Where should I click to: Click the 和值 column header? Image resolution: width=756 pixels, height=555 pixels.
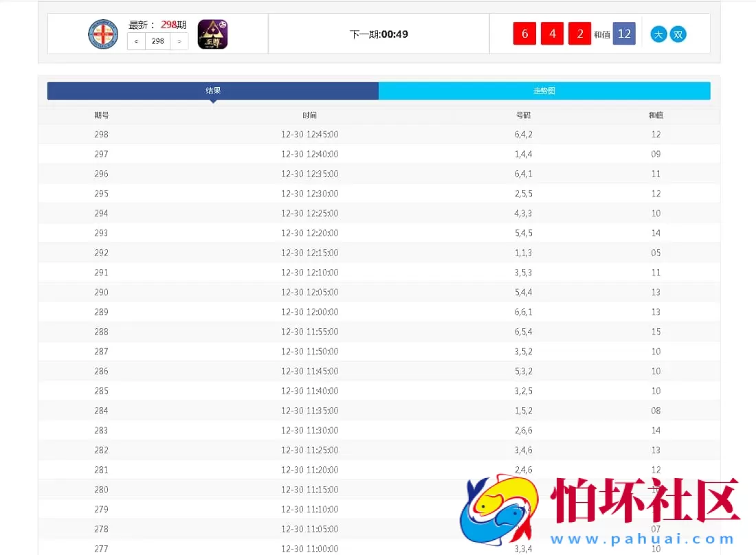coord(656,115)
